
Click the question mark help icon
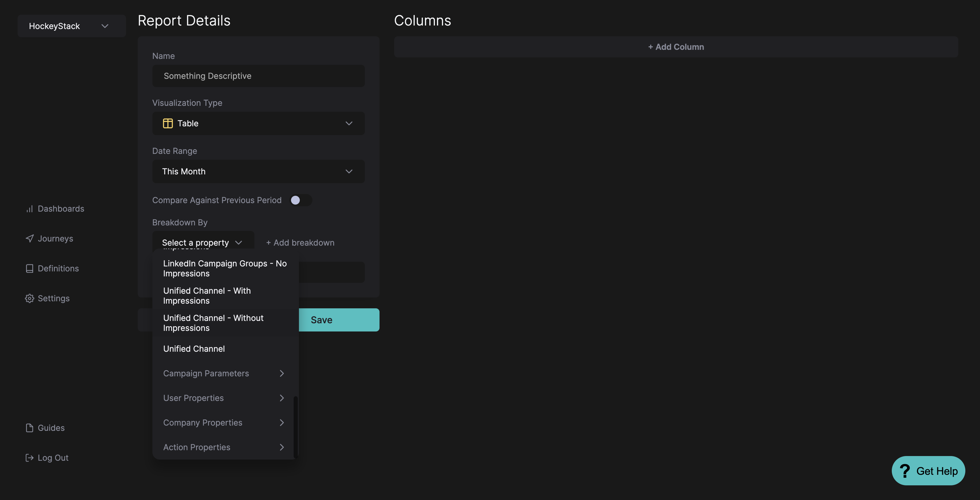coord(905,471)
